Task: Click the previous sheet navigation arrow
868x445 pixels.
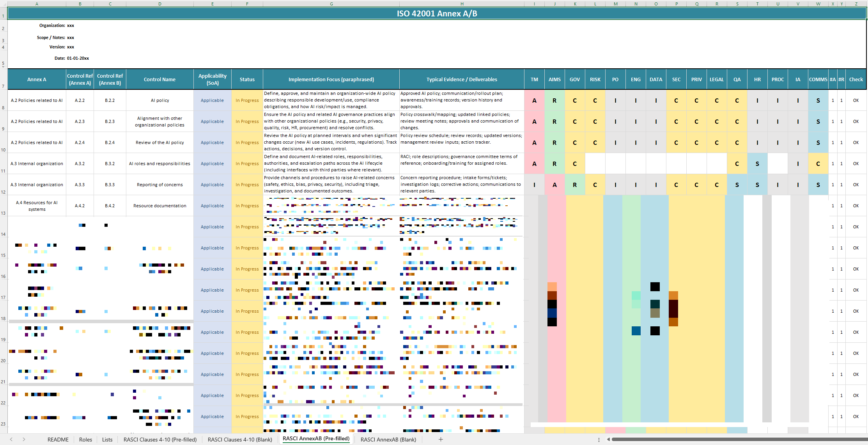Action: [11, 440]
